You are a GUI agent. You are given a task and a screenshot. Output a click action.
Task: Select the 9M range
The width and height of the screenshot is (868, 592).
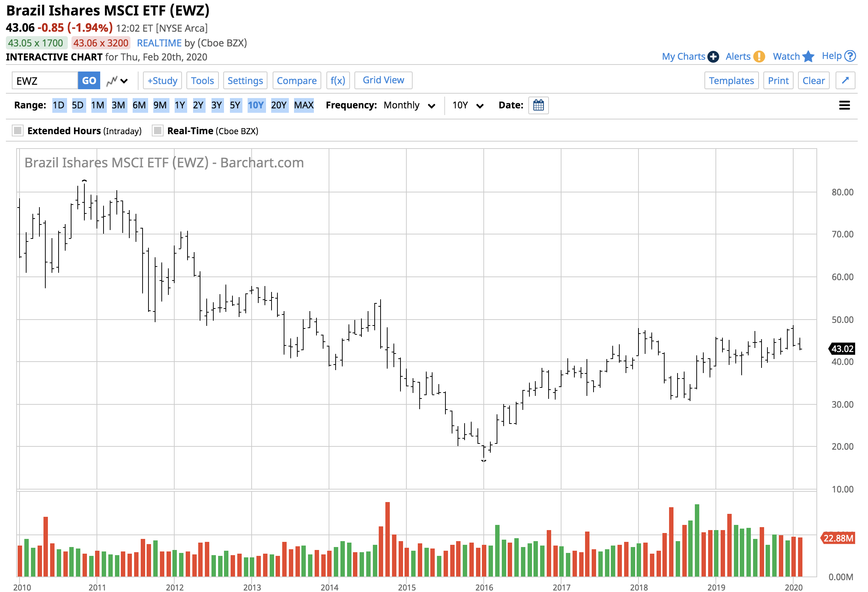160,105
